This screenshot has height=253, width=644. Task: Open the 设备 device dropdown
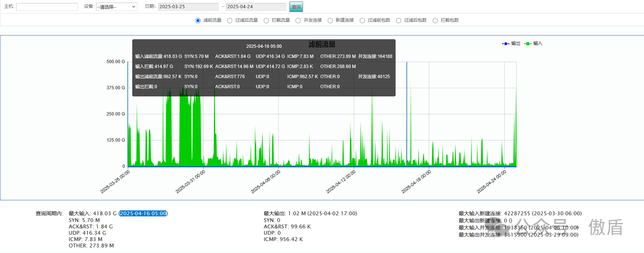(117, 7)
